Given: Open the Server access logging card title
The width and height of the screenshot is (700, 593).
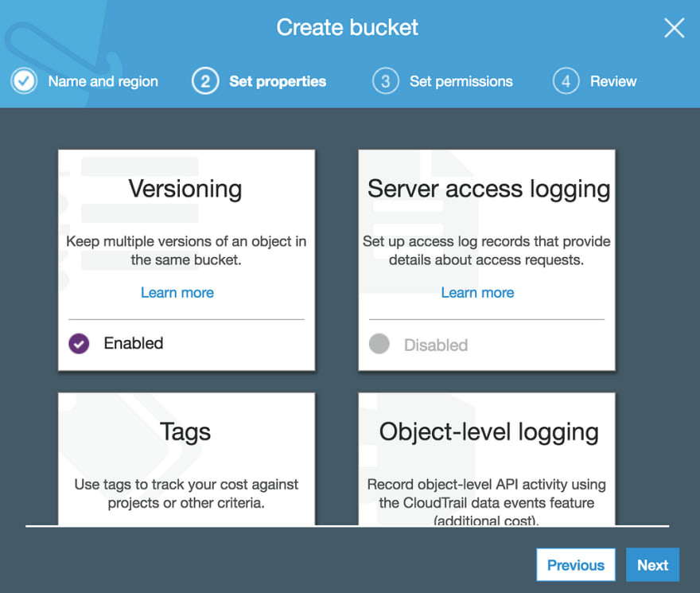Looking at the screenshot, I should click(x=489, y=189).
